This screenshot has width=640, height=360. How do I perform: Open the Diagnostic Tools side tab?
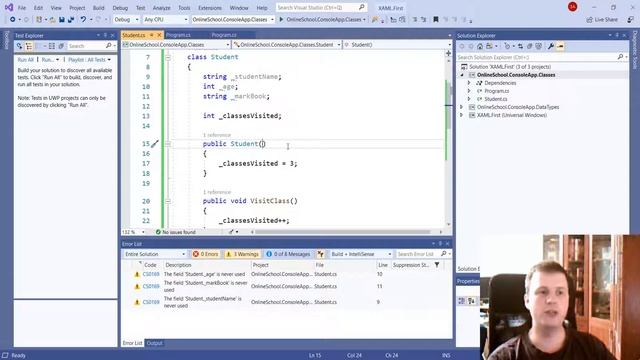tap(635, 50)
